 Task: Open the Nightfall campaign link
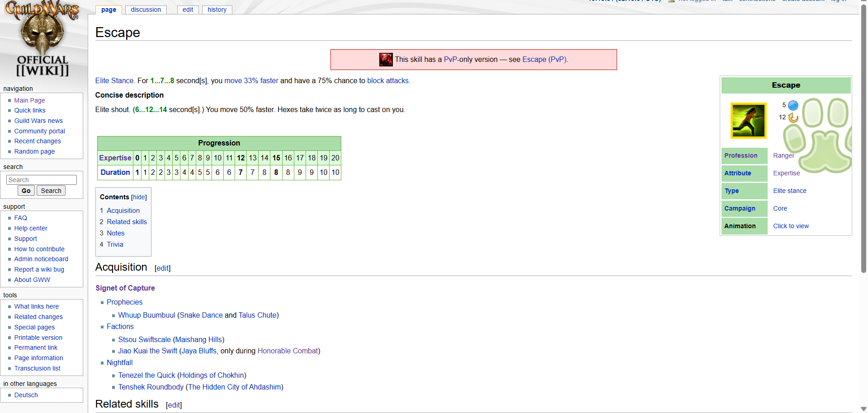coord(119,362)
